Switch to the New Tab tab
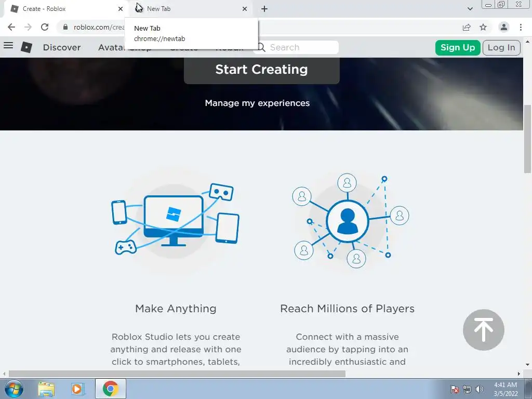The height and width of the screenshot is (399, 532). click(x=191, y=9)
